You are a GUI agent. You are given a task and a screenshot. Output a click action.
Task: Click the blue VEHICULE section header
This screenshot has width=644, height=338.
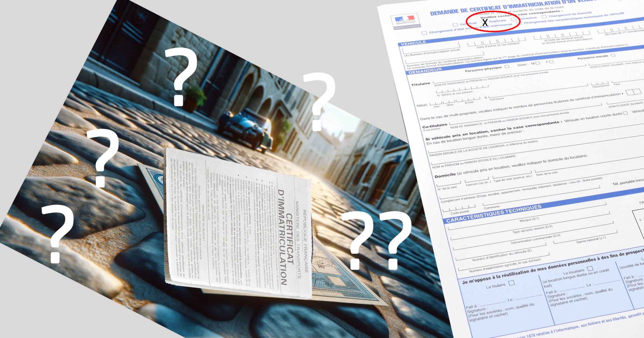pyautogui.click(x=413, y=43)
